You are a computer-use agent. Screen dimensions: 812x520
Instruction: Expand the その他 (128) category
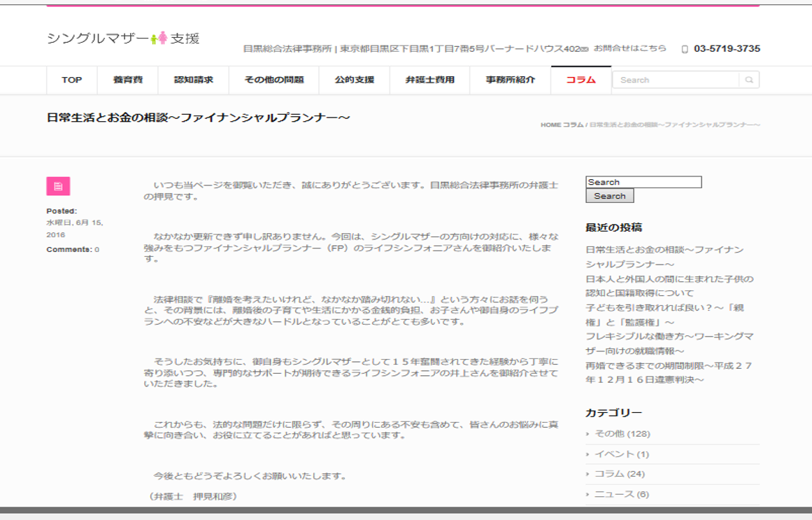pos(622,434)
